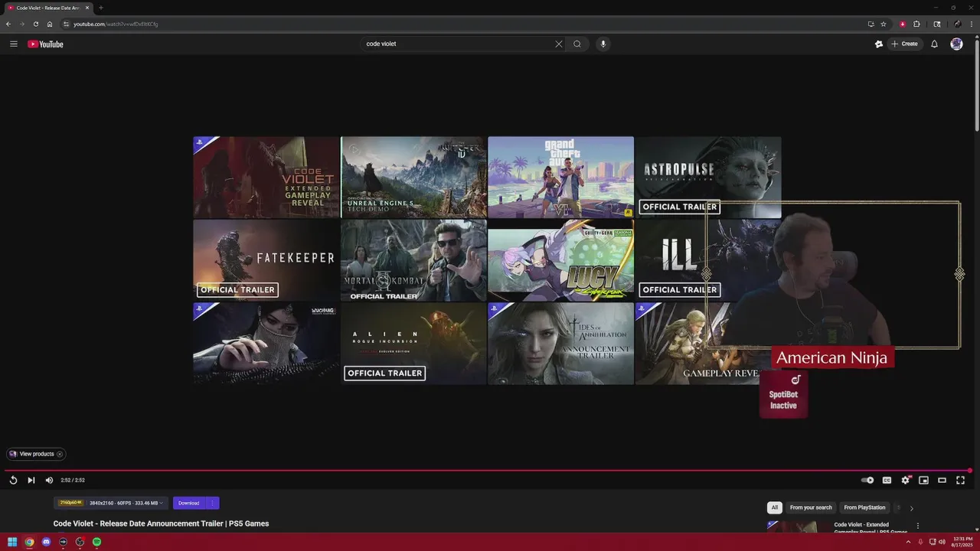Open the browser extensions puzzle menu
The width and height of the screenshot is (980, 551).
tap(916, 24)
